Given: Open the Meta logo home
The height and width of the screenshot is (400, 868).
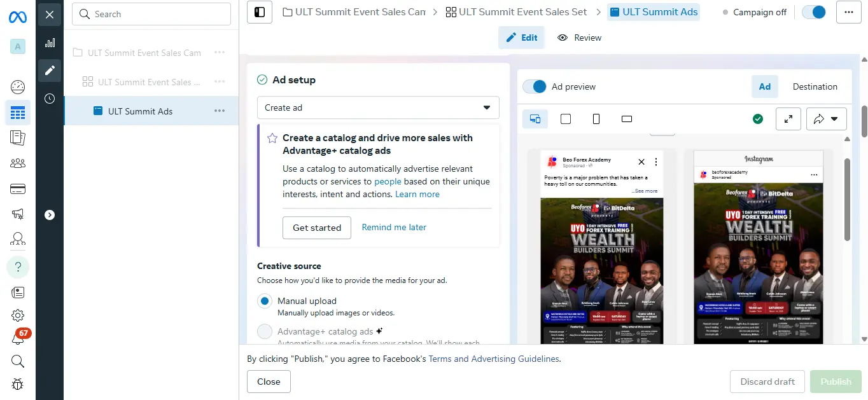Looking at the screenshot, I should tap(18, 16).
